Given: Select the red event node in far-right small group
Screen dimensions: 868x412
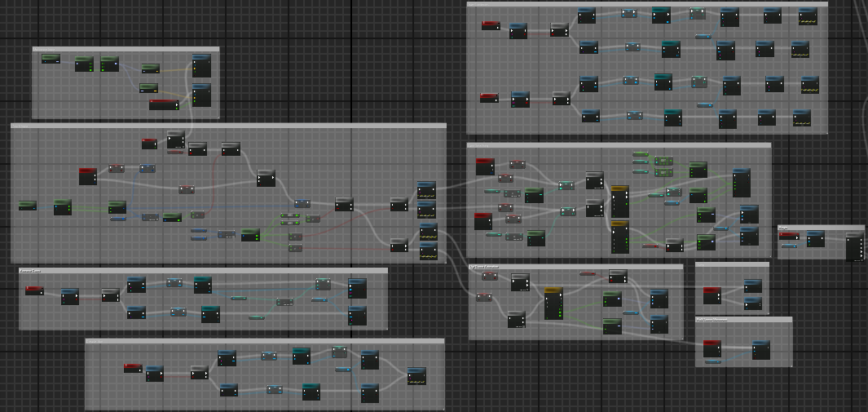Looking at the screenshot, I should tap(788, 237).
